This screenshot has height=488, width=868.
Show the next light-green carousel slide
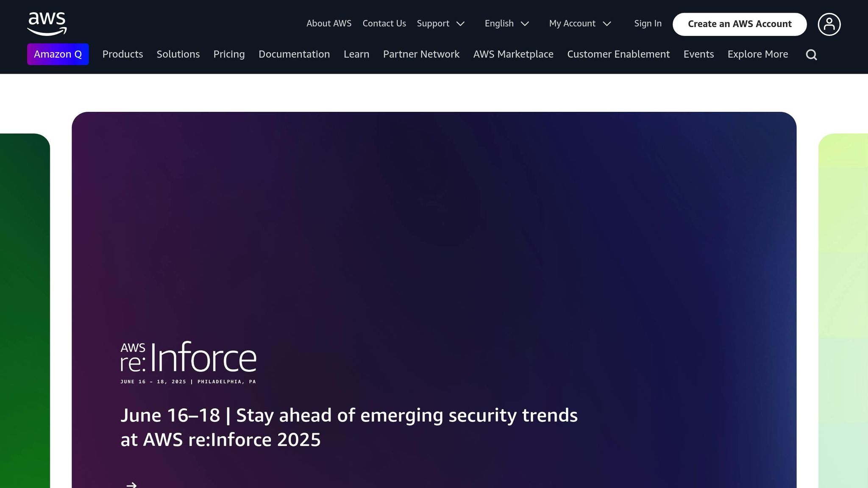coord(843,311)
